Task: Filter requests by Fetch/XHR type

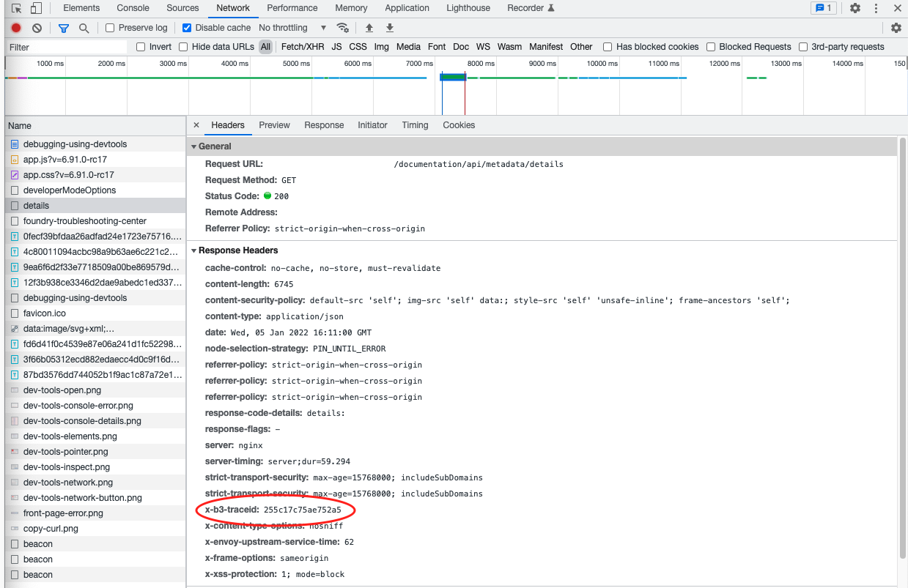Action: pos(303,47)
